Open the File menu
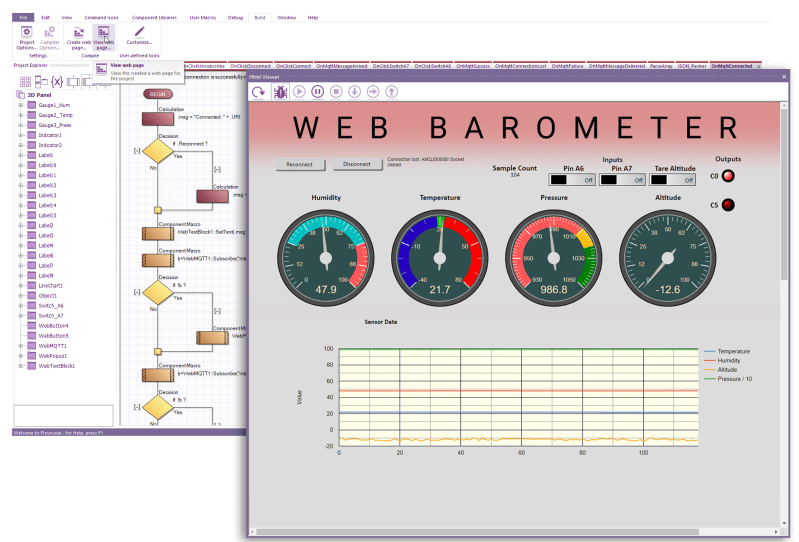Viewport: 799px width, 542px height. point(23,17)
